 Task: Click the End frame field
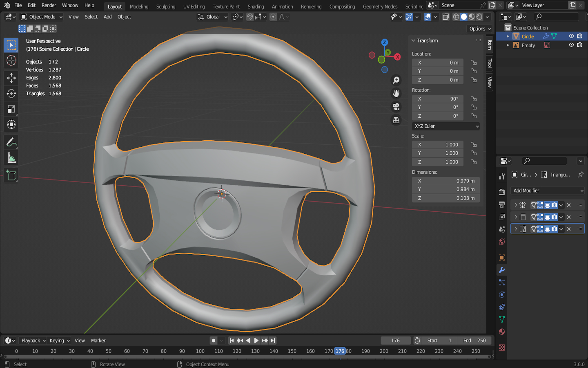click(x=474, y=341)
